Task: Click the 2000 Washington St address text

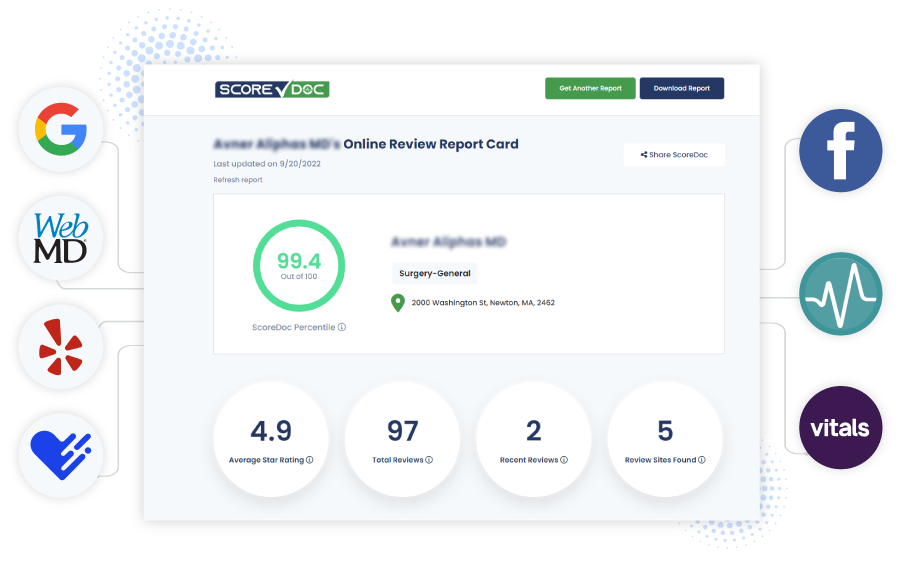Action: (x=483, y=302)
